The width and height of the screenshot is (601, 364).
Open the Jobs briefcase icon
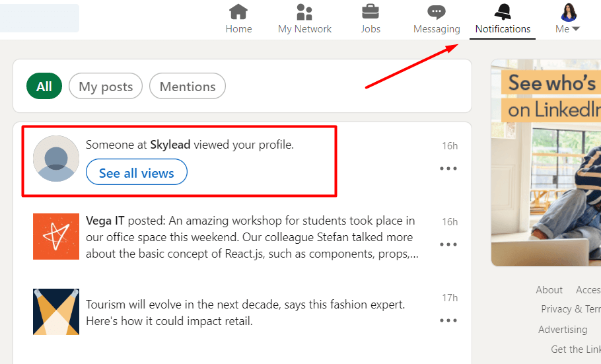(x=371, y=12)
